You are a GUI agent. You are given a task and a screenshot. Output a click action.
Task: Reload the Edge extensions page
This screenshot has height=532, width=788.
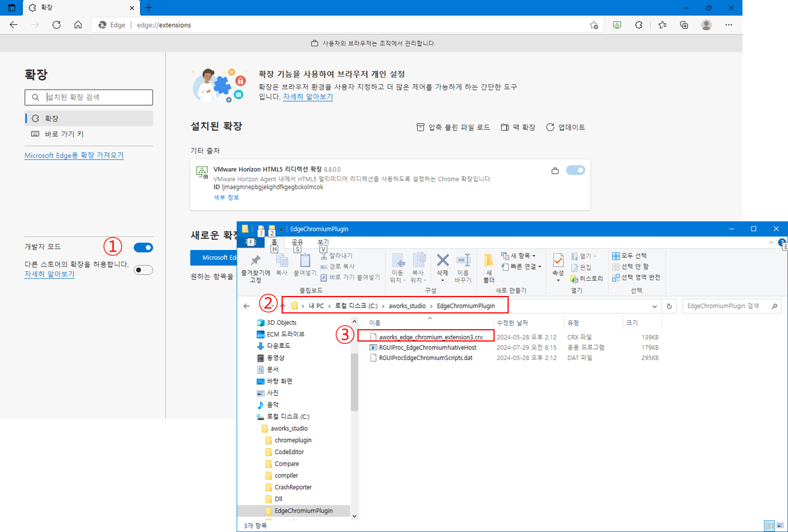56,25
